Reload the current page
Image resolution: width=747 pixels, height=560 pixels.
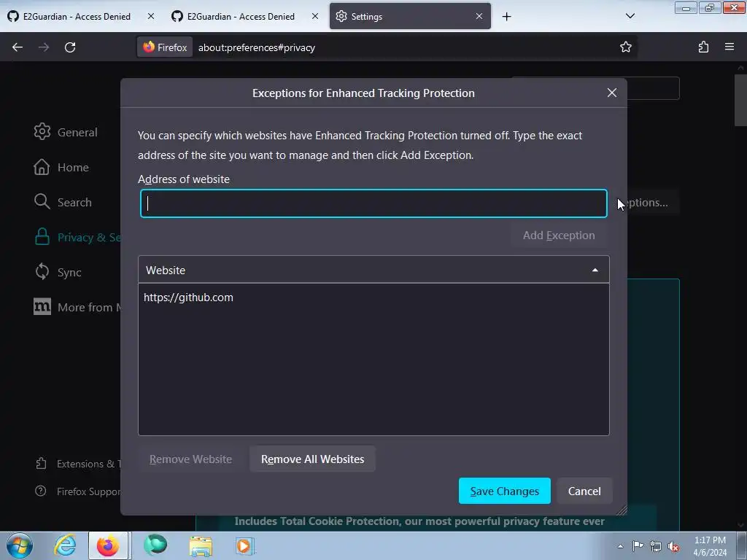click(x=70, y=47)
